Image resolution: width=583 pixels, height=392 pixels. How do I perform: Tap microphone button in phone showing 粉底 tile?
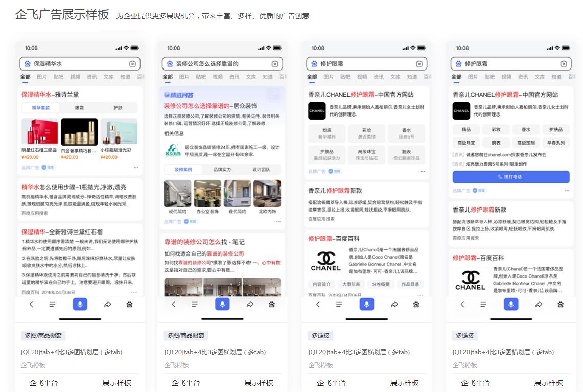coord(367,304)
